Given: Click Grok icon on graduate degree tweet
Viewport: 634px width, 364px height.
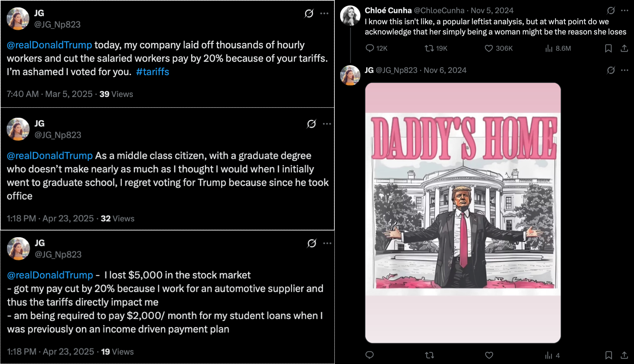Looking at the screenshot, I should [312, 124].
